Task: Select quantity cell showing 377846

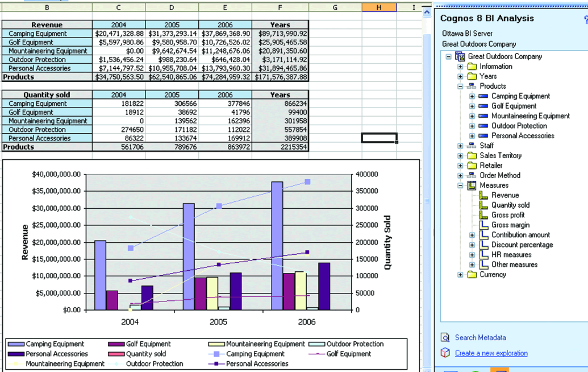Action: [x=226, y=104]
